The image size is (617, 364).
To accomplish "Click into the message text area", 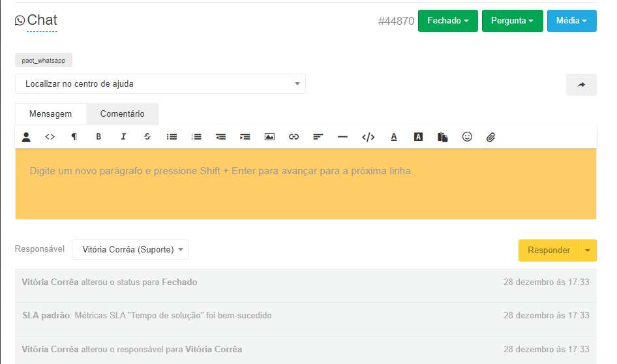I will pyautogui.click(x=306, y=184).
